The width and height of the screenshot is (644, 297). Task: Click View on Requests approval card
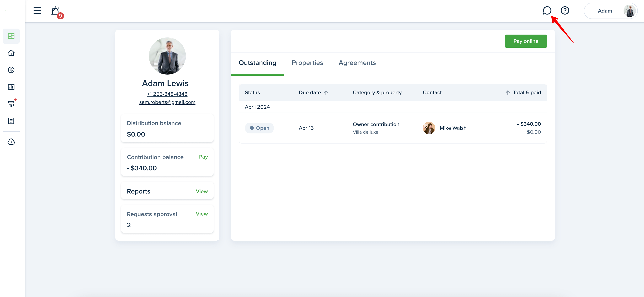[201, 214]
